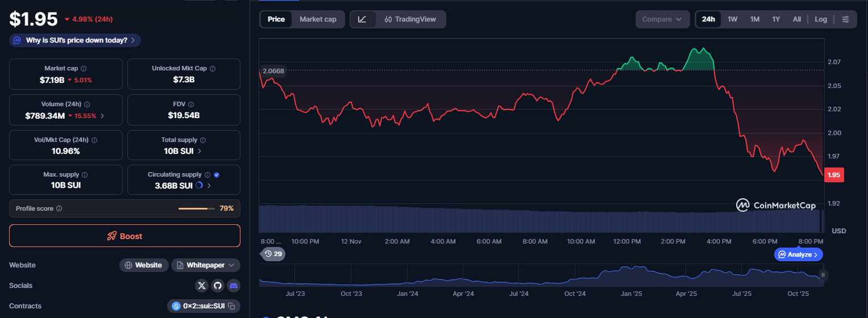Select the 1M time range tab
Viewport: 868px width, 318px height.
tap(755, 19)
